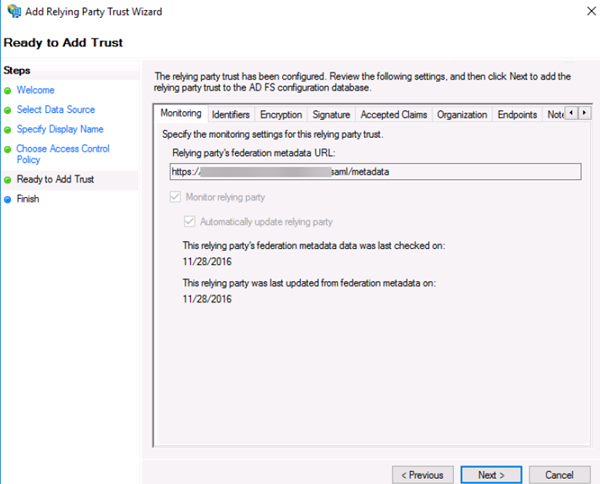
Task: Open Choose Access Control Policy step
Action: [x=63, y=154]
